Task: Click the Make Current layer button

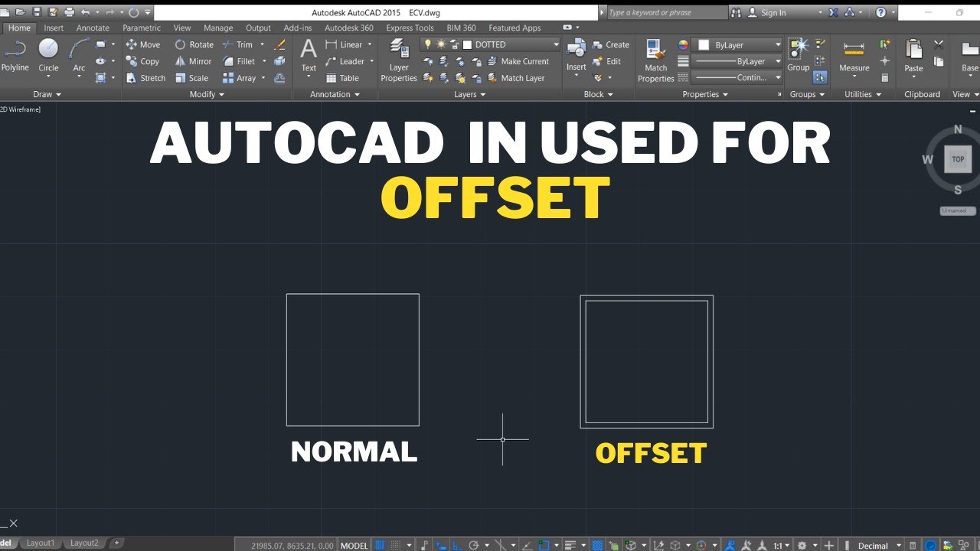Action: coord(517,61)
